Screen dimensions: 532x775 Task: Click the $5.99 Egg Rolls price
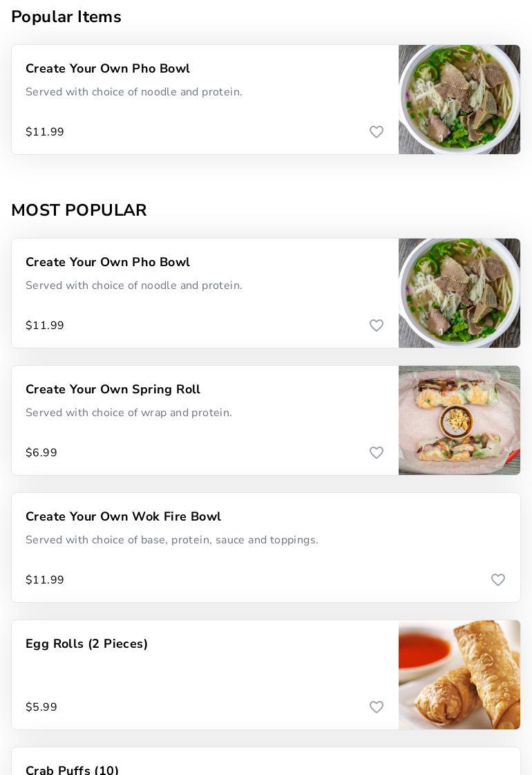point(41,707)
